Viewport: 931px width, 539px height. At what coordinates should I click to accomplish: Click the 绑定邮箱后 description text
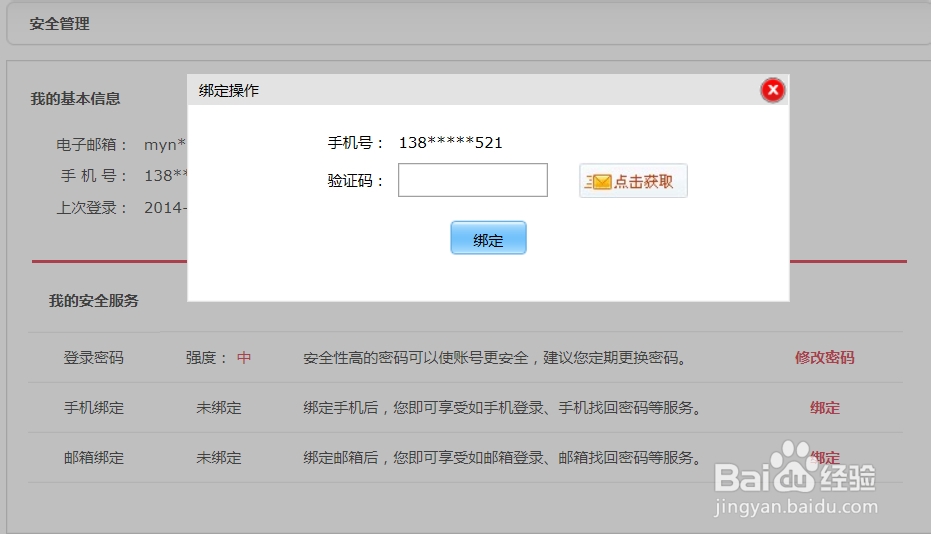(x=502, y=458)
